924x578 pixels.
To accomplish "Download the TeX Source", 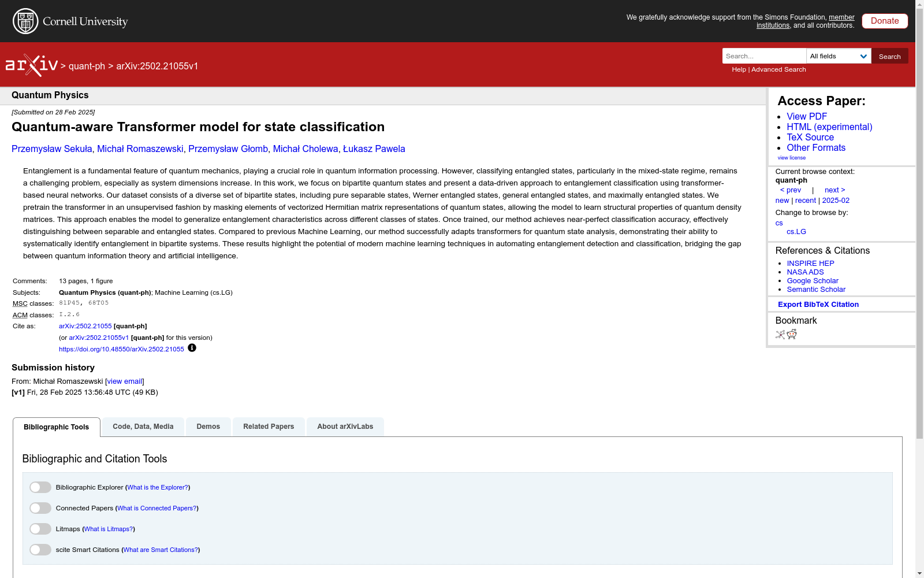I will (x=810, y=137).
